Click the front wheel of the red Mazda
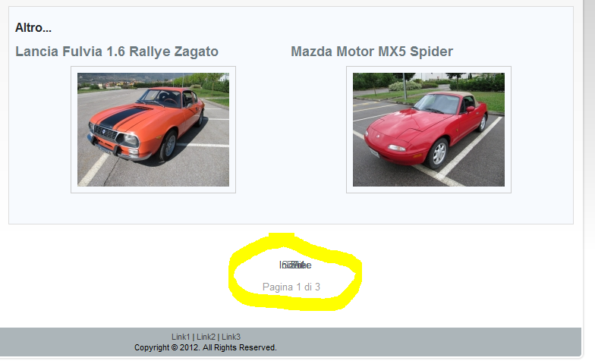595x364 pixels. coord(439,153)
